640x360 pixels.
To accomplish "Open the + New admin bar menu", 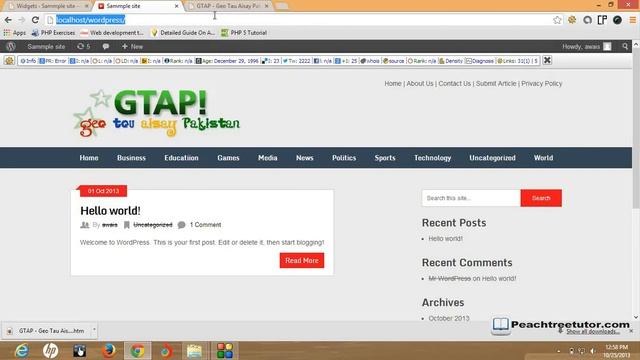I will (x=132, y=47).
